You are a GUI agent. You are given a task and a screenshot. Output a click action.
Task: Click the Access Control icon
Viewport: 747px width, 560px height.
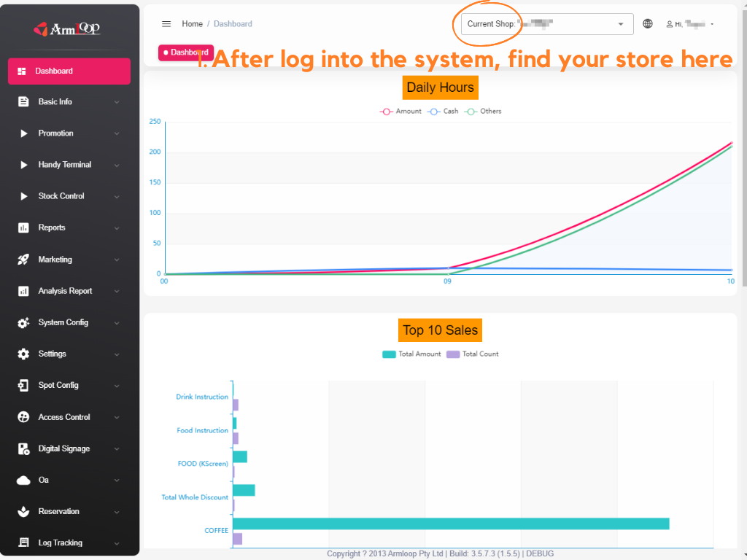click(23, 417)
